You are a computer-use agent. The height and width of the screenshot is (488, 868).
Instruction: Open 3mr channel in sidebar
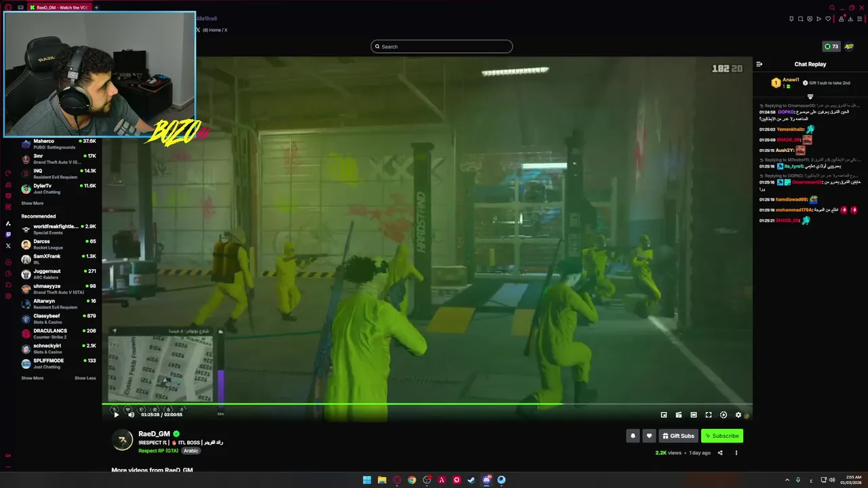pyautogui.click(x=60, y=159)
